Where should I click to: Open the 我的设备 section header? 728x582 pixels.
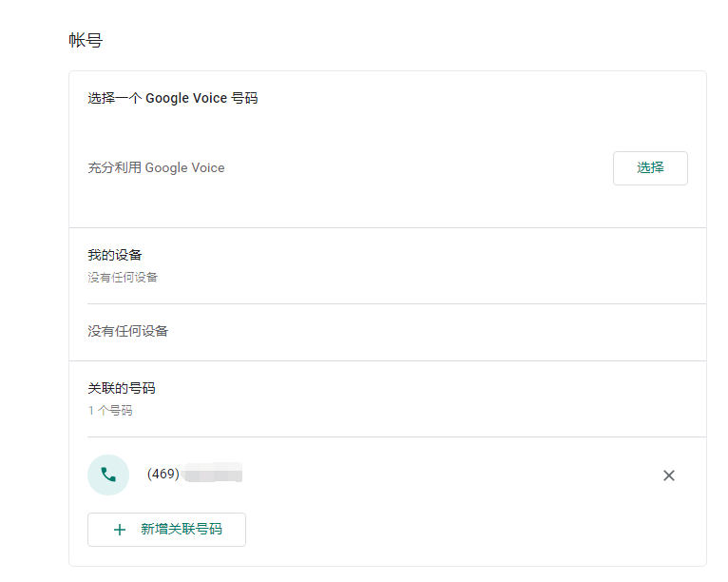point(115,255)
